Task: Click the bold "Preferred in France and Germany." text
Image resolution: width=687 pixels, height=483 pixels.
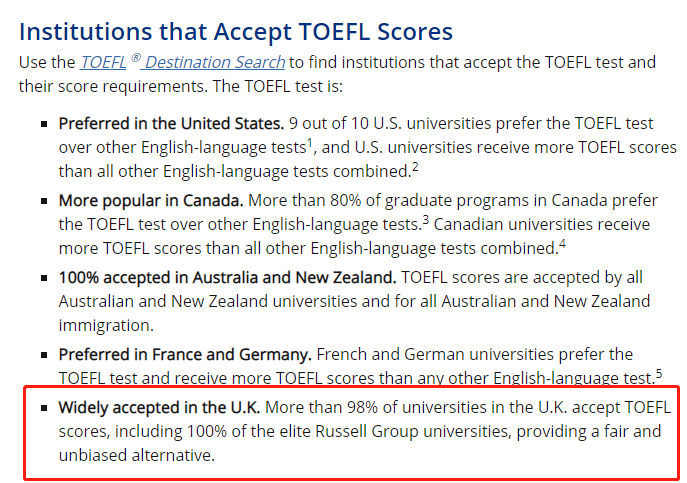Action: click(x=185, y=354)
